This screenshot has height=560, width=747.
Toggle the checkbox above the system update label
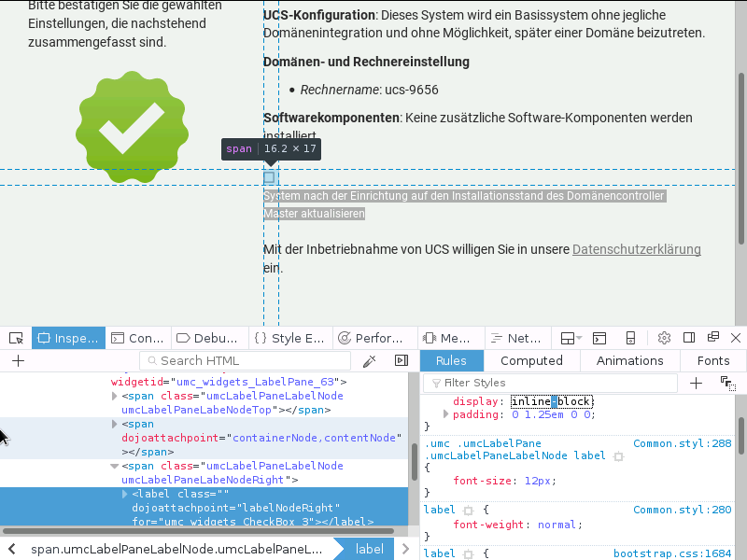pyautogui.click(x=269, y=176)
